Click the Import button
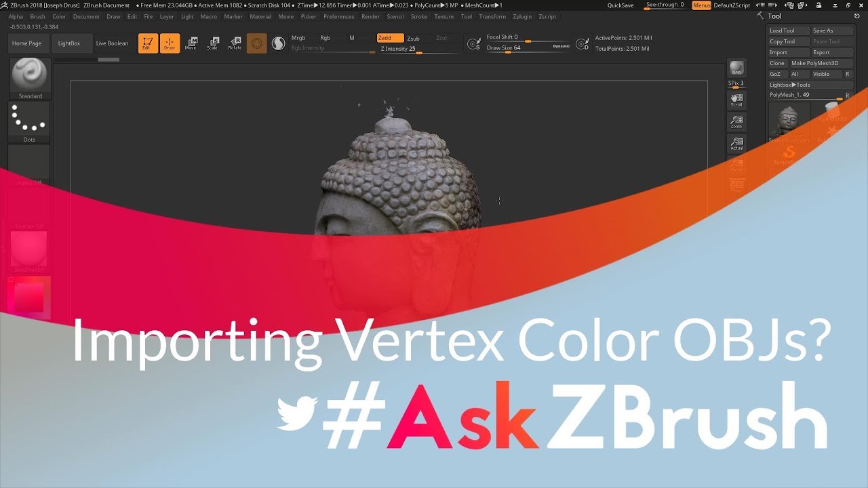868x488 pixels. [789, 52]
